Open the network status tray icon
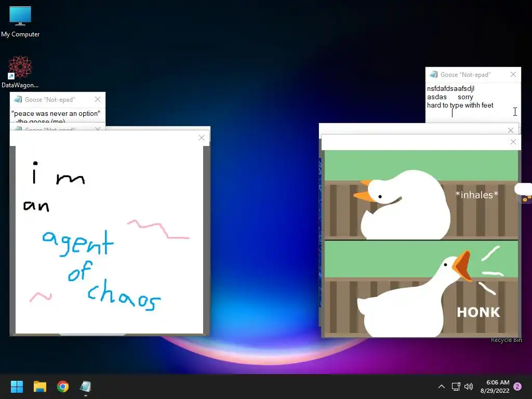Screen dimensions: 532x399 click(456, 387)
